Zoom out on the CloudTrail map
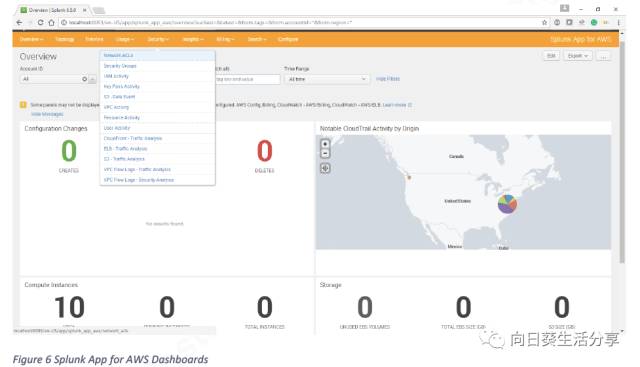 point(325,153)
